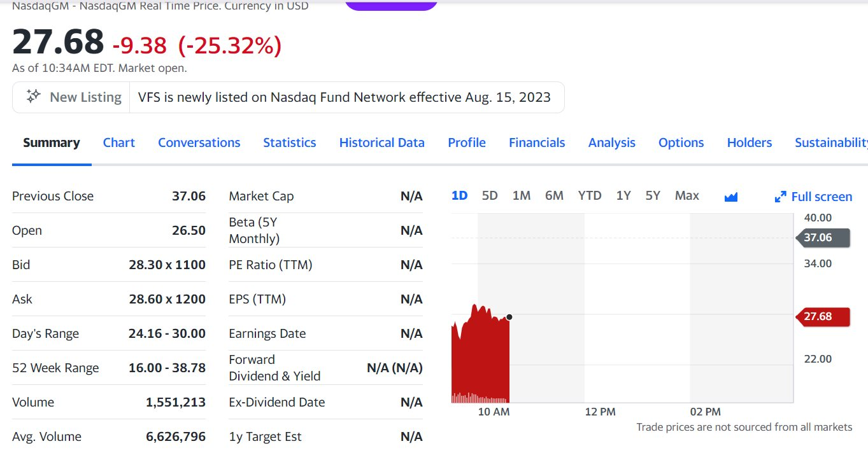The image size is (868, 460).
Task: Click the black dot ending the price line
Action: pos(509,317)
